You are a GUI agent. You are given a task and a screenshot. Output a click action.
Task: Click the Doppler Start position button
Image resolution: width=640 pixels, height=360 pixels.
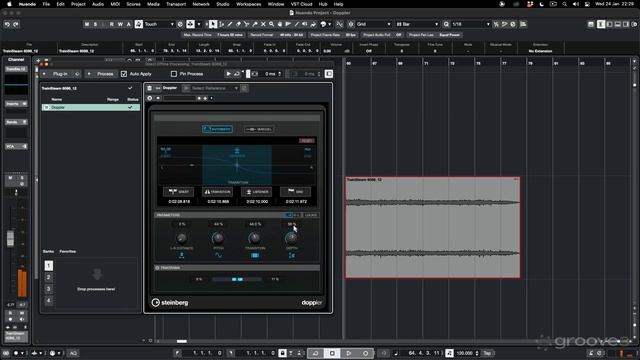click(x=179, y=192)
